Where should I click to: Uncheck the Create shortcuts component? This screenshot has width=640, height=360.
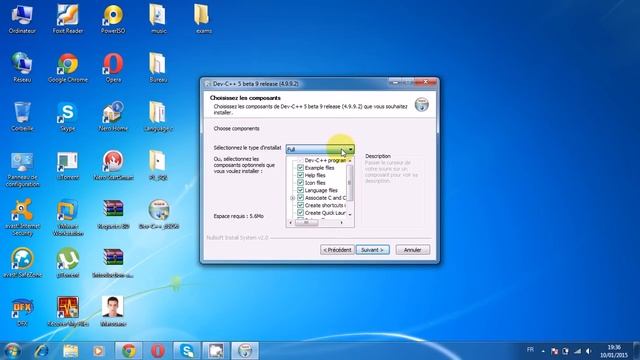coord(300,205)
